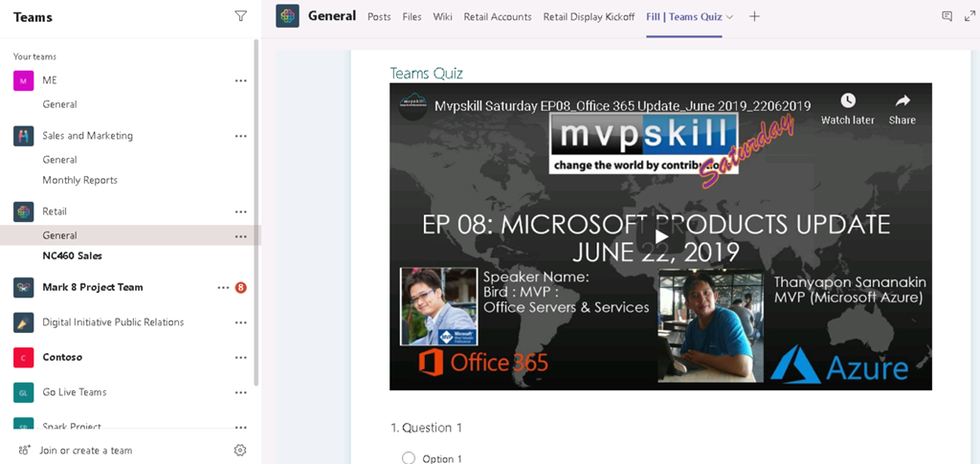This screenshot has width=980, height=464.
Task: Click the Contoso team avatar
Action: (x=24, y=357)
